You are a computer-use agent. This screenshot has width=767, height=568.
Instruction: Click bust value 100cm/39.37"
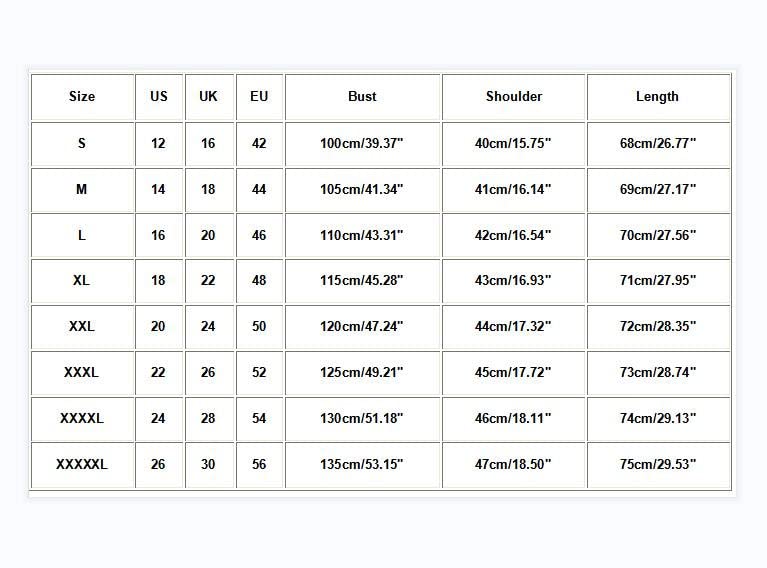362,144
